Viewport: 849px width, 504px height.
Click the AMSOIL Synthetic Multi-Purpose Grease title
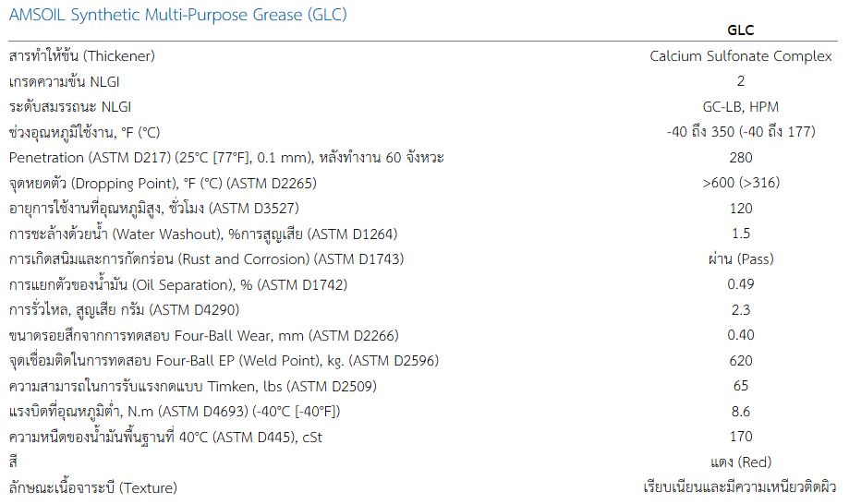coord(177,15)
